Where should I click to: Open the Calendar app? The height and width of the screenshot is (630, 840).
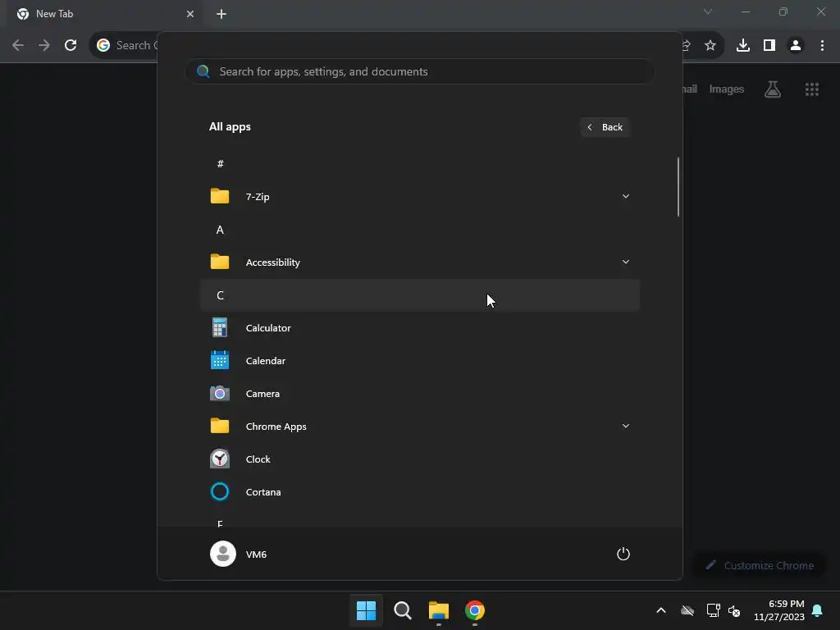(x=419, y=361)
